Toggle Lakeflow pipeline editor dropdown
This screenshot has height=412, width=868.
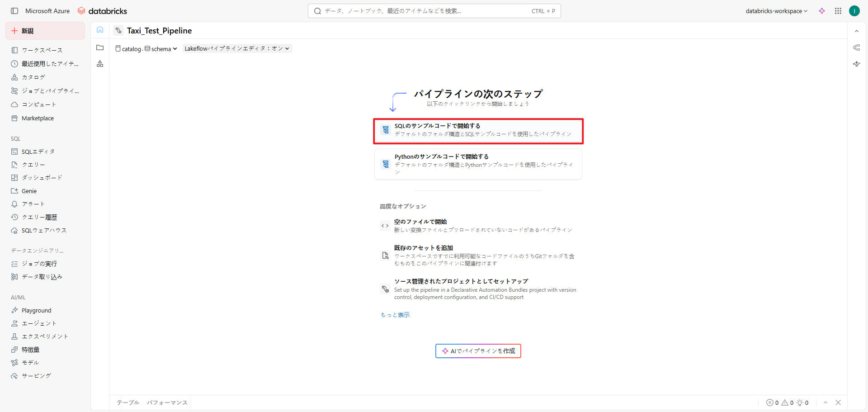click(237, 48)
